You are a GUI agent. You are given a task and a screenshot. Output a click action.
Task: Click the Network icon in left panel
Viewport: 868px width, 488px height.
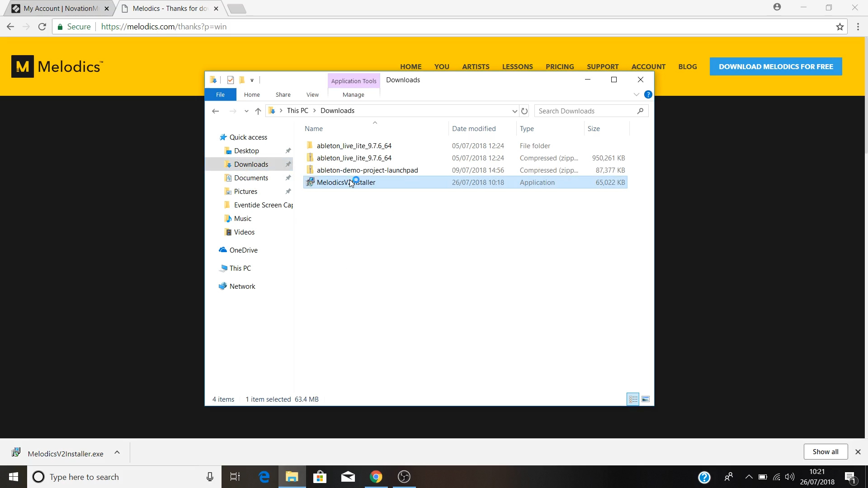point(243,286)
